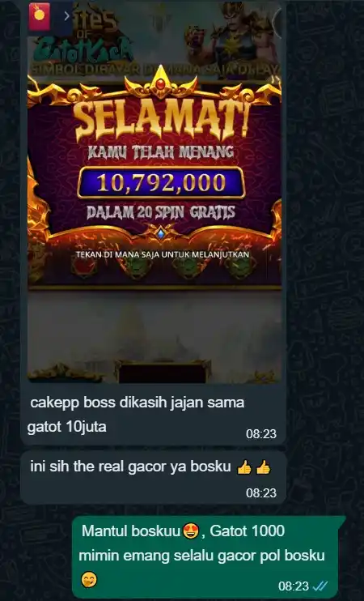The image size is (364, 601).
Task: Select the 'cakepp boss dikasih jajan' caption
Action: click(x=137, y=415)
